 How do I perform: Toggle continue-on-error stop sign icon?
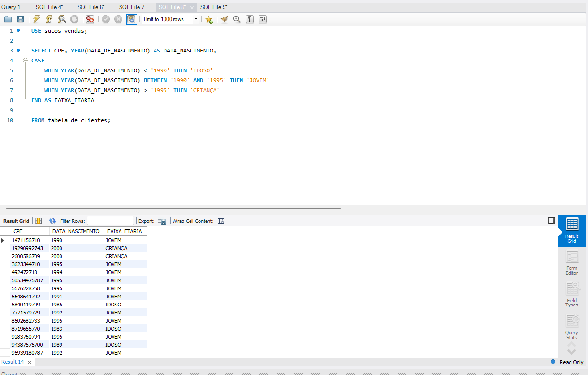click(x=90, y=19)
